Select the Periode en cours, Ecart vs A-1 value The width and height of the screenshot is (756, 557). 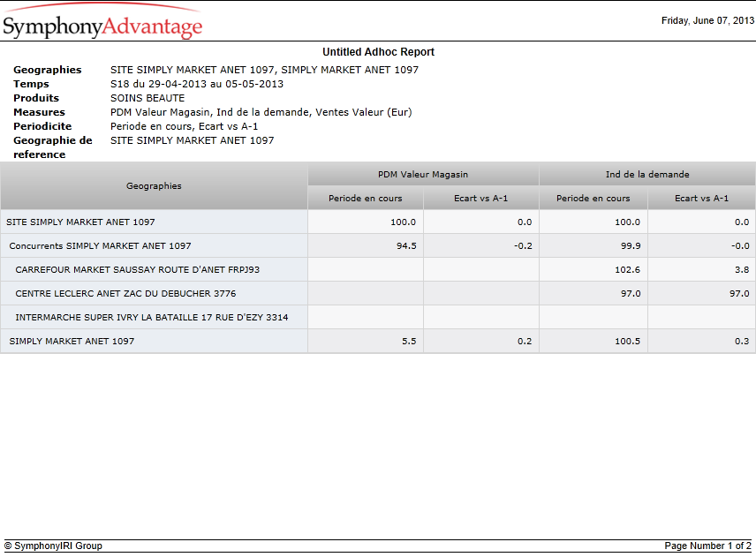coord(185,126)
